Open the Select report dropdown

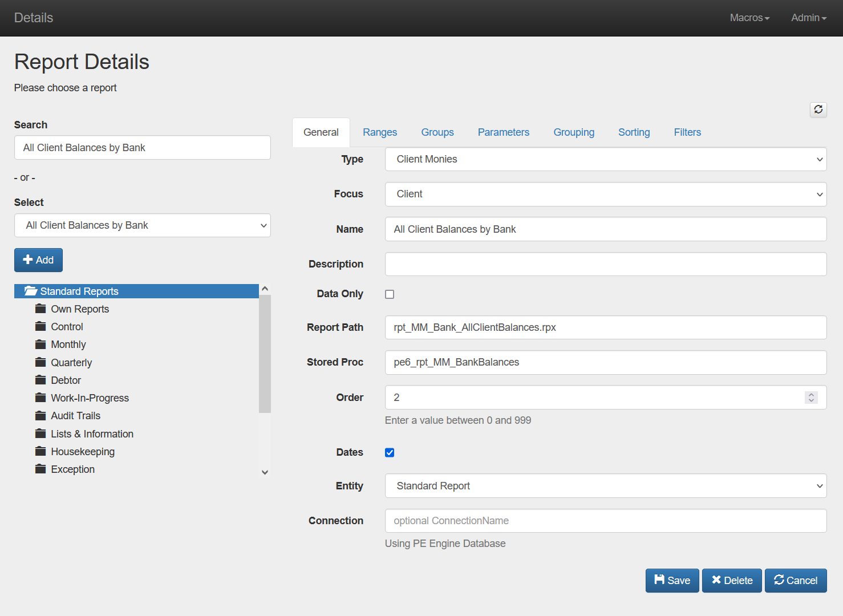[143, 225]
